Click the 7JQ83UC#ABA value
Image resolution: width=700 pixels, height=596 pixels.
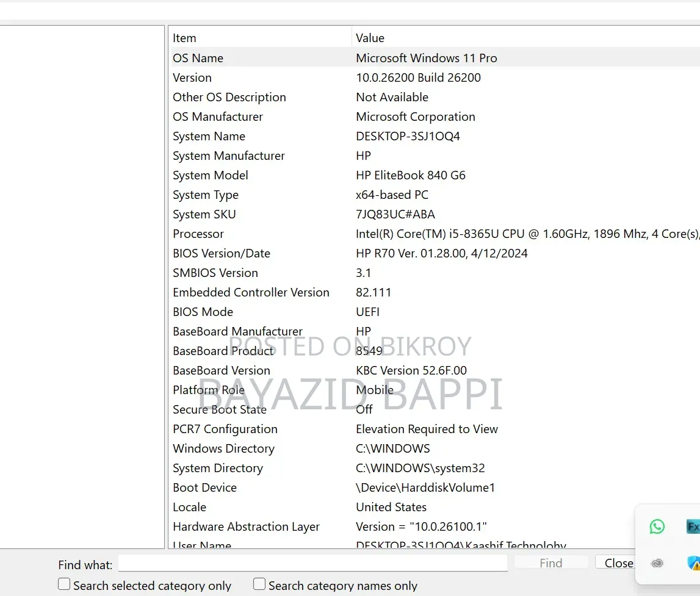(395, 215)
